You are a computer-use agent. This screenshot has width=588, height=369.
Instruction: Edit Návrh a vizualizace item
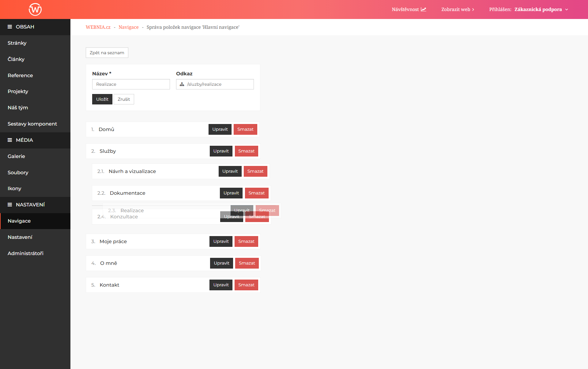[230, 171]
